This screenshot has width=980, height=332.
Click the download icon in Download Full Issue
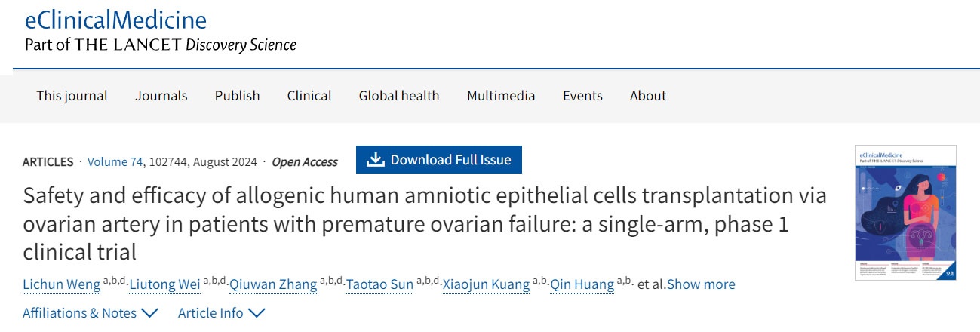(375, 160)
